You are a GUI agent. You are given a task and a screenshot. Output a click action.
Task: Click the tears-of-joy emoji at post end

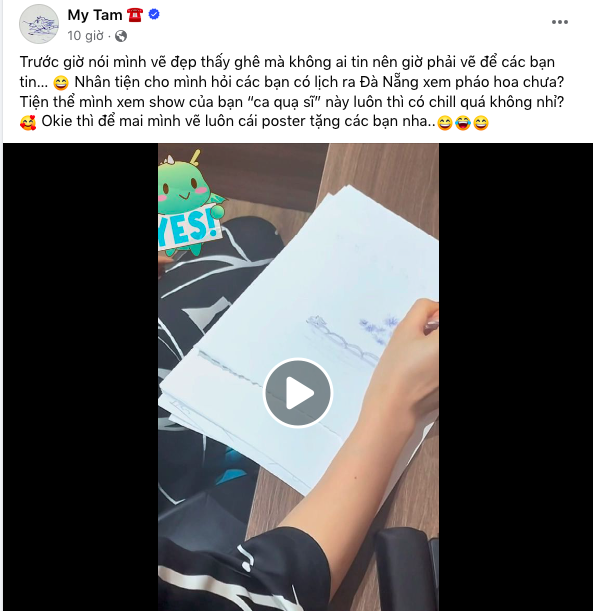click(x=463, y=123)
